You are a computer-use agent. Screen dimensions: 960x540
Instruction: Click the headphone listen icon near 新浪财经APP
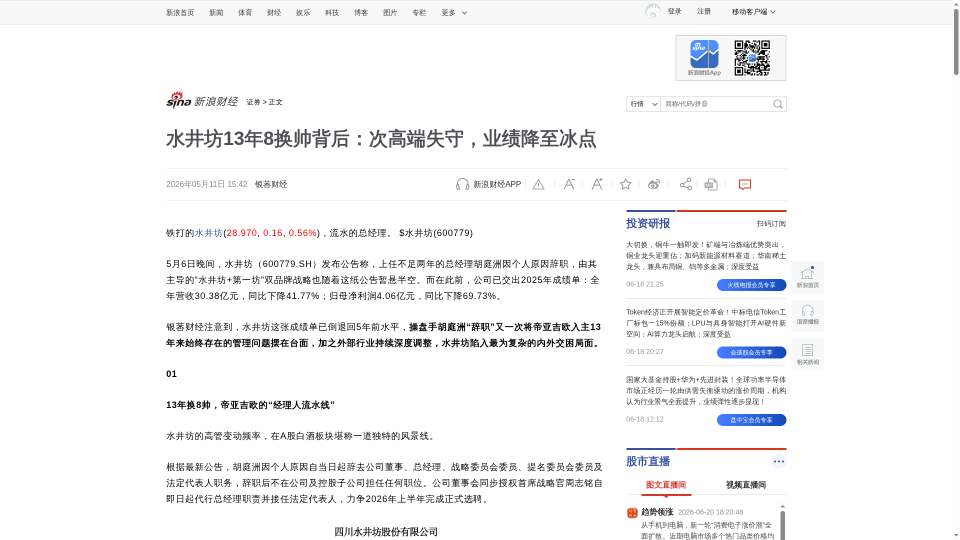(462, 184)
